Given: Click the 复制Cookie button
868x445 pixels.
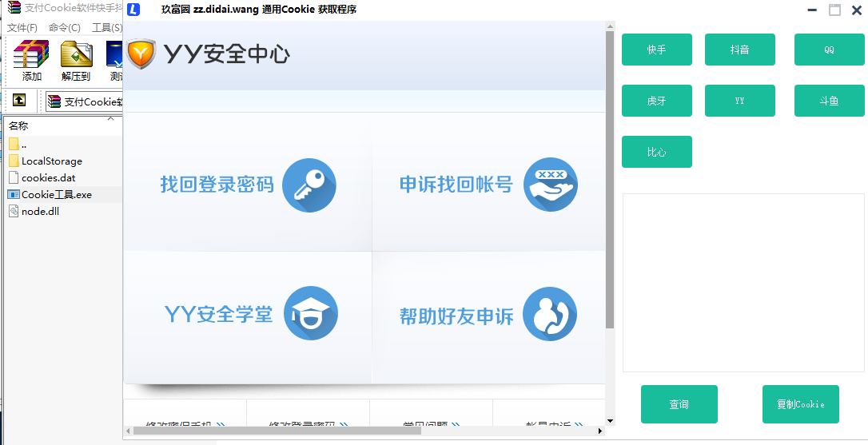Looking at the screenshot, I should [x=800, y=404].
